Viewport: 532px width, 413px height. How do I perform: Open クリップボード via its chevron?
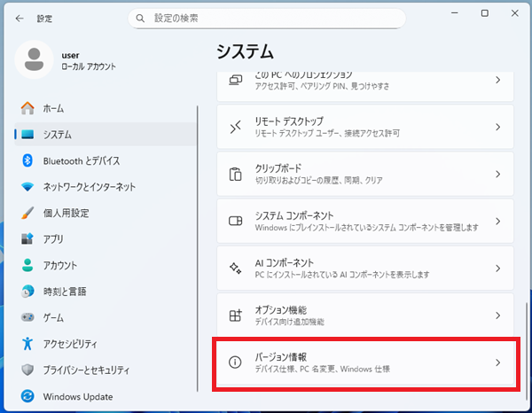pyautogui.click(x=497, y=174)
